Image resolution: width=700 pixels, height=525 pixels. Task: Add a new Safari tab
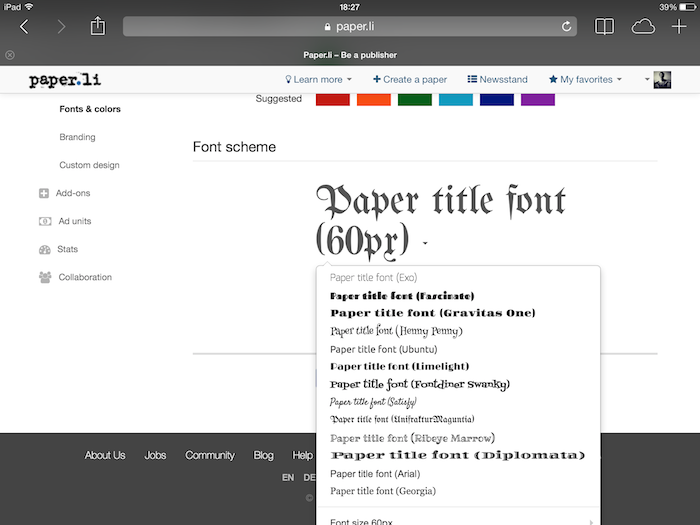click(x=679, y=26)
